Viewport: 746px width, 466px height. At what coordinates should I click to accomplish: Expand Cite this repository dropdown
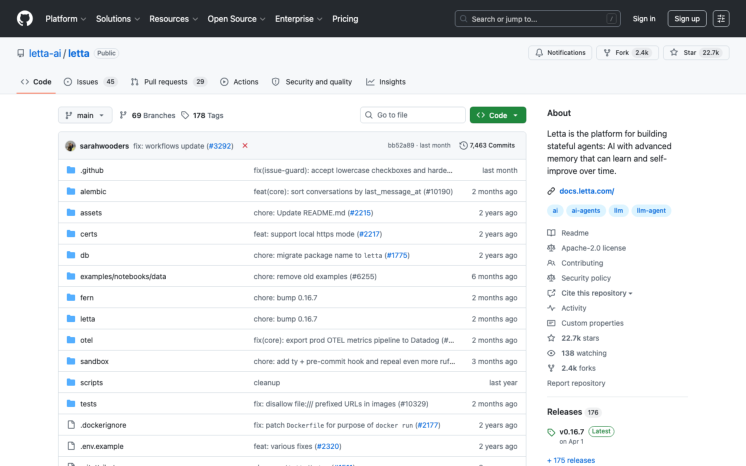596,293
